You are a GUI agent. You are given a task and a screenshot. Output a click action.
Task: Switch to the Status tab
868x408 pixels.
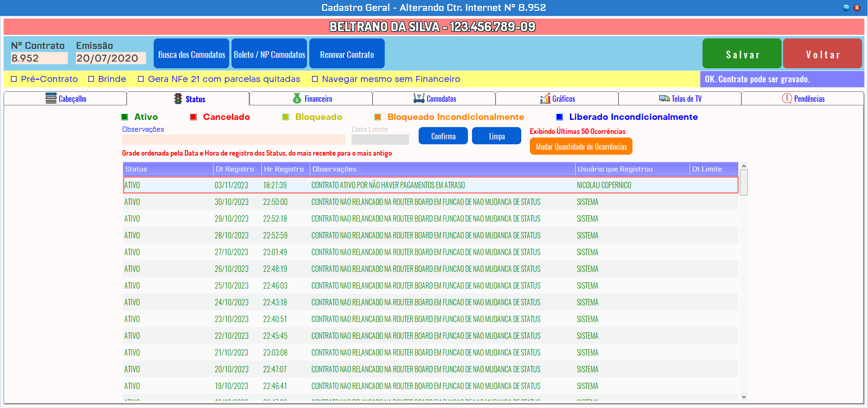tap(188, 99)
